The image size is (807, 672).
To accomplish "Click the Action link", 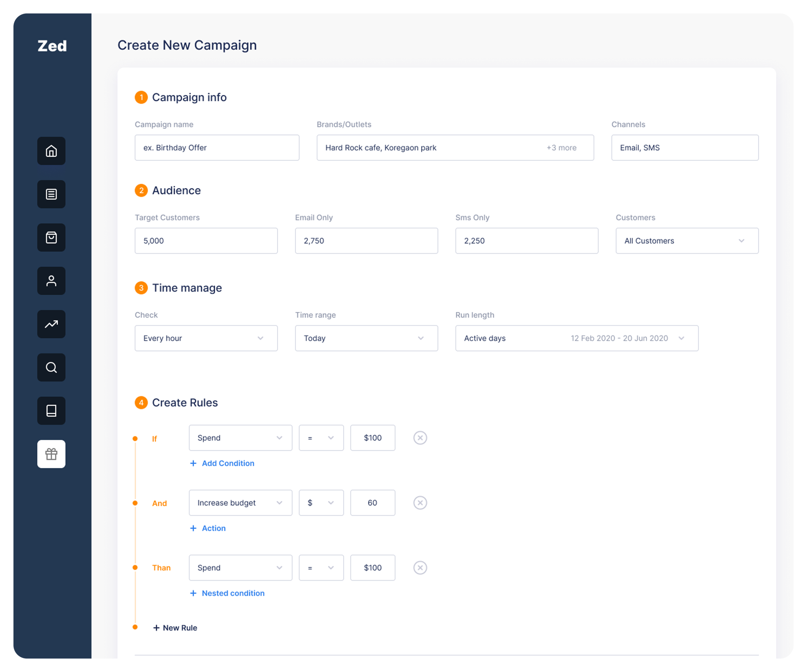I will coord(214,528).
